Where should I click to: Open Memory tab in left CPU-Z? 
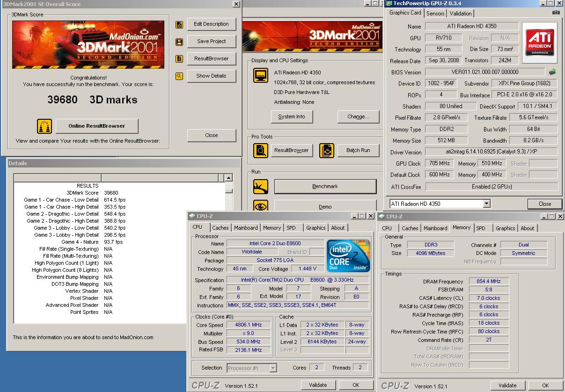pyautogui.click(x=272, y=228)
